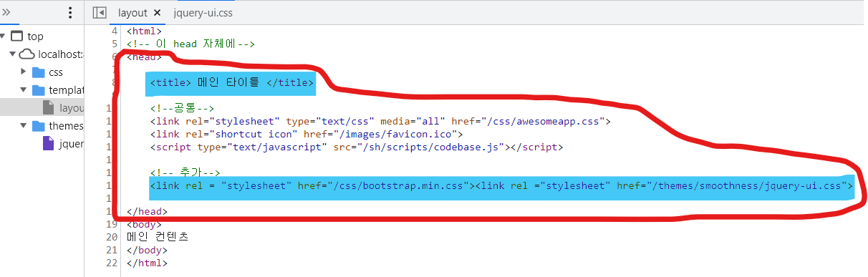Click the awesomeapp.css link line
868x277 pixels.
click(x=380, y=121)
